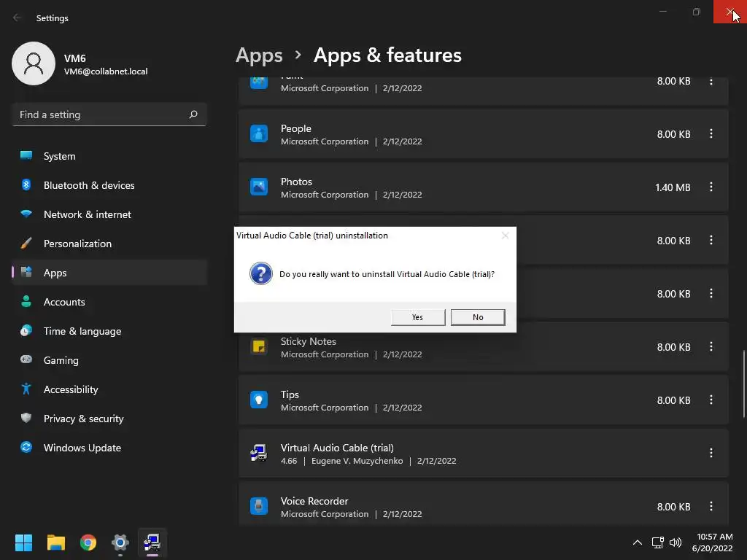Open the Windows Start menu
The width and height of the screenshot is (747, 560).
point(23,542)
